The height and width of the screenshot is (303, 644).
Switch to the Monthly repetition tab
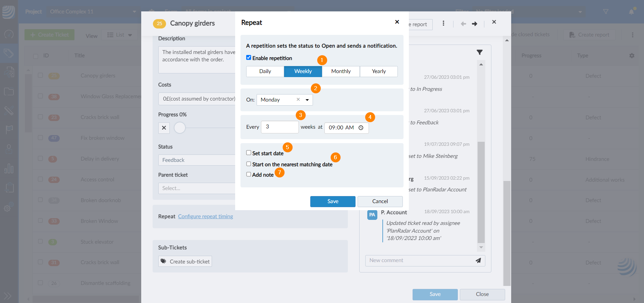(x=341, y=71)
